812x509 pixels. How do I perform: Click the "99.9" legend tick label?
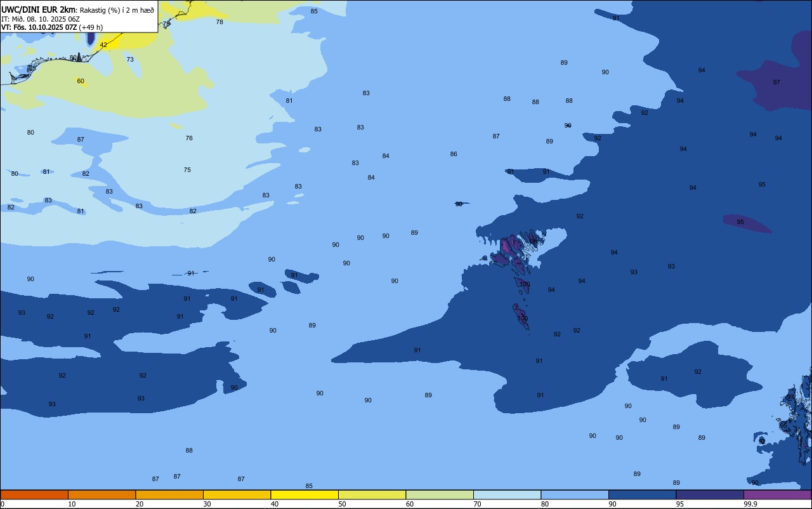(x=750, y=504)
